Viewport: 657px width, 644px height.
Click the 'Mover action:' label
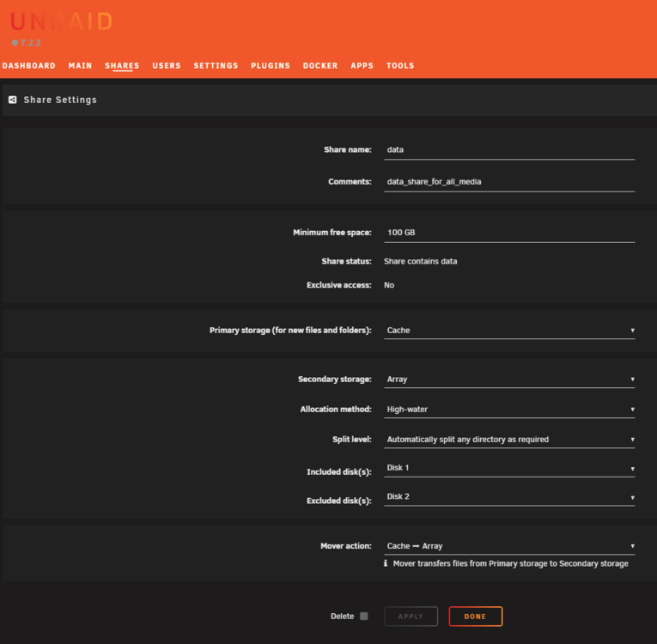(x=346, y=546)
